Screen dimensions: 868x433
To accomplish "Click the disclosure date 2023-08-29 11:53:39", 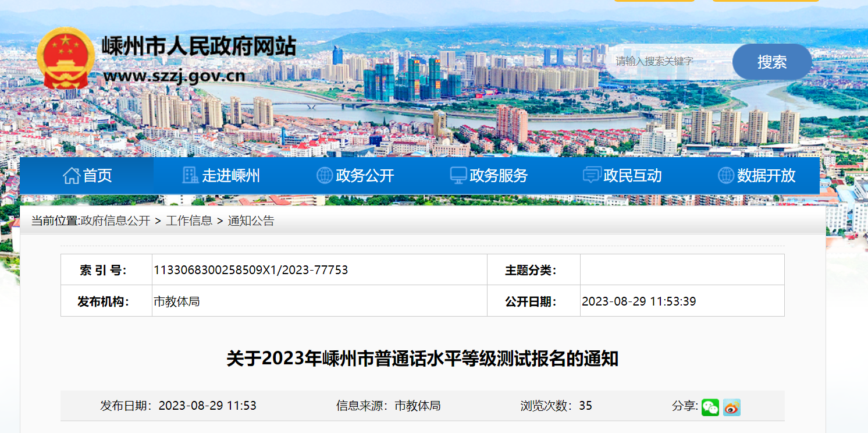I will click(x=639, y=301).
